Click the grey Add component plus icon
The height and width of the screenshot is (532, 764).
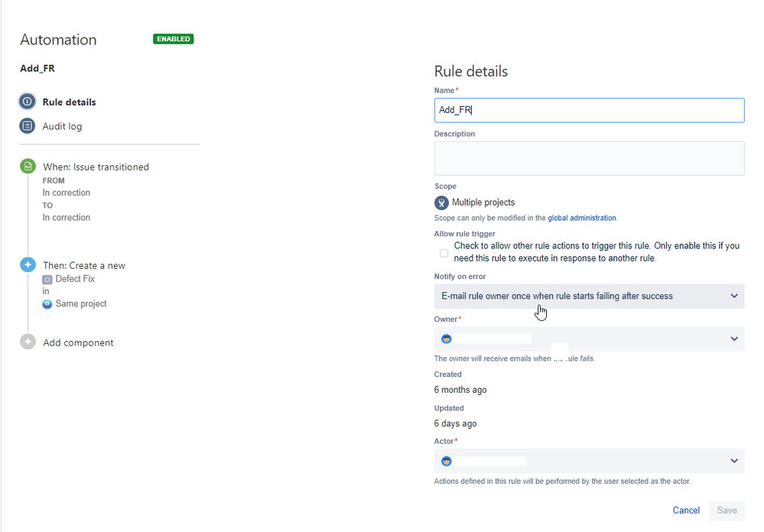tap(28, 342)
